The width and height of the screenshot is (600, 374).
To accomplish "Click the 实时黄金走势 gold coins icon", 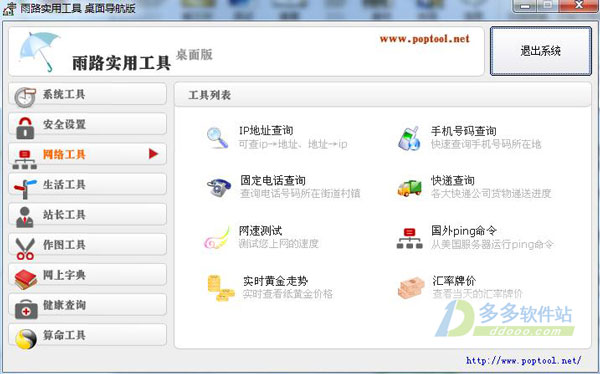I will (221, 288).
